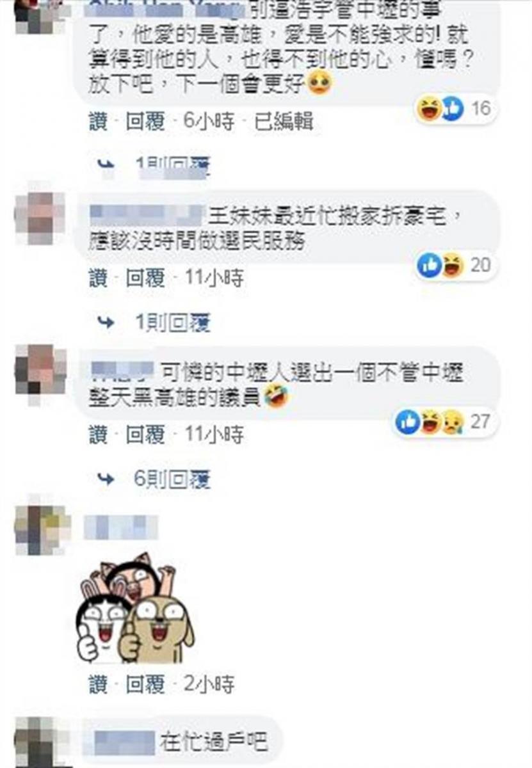Click the reply arrow beside 1則回覆 under the 王妹妹 comment
532x768 pixels.
106,323
